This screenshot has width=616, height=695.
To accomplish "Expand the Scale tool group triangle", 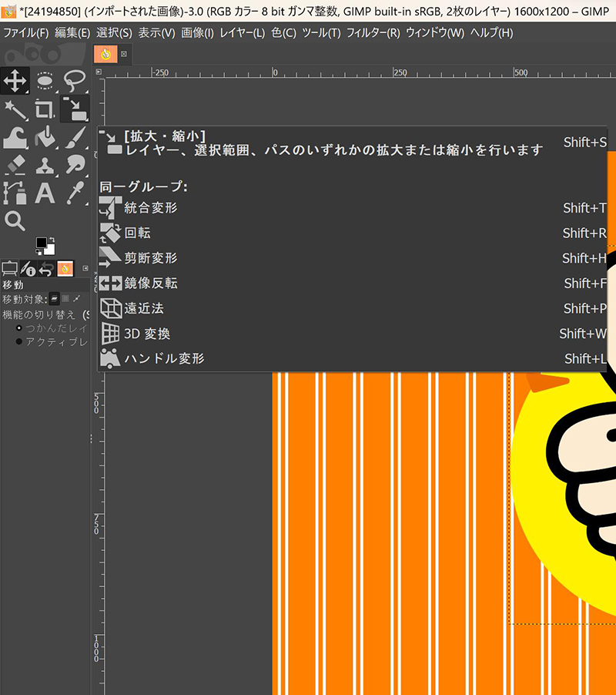I will (x=85, y=119).
